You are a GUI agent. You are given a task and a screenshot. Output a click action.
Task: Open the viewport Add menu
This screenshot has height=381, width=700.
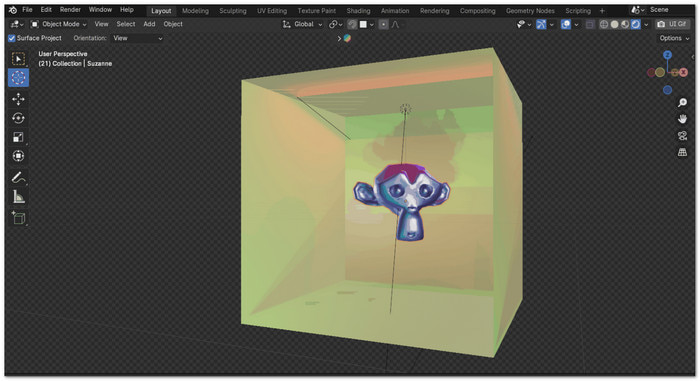coord(149,24)
